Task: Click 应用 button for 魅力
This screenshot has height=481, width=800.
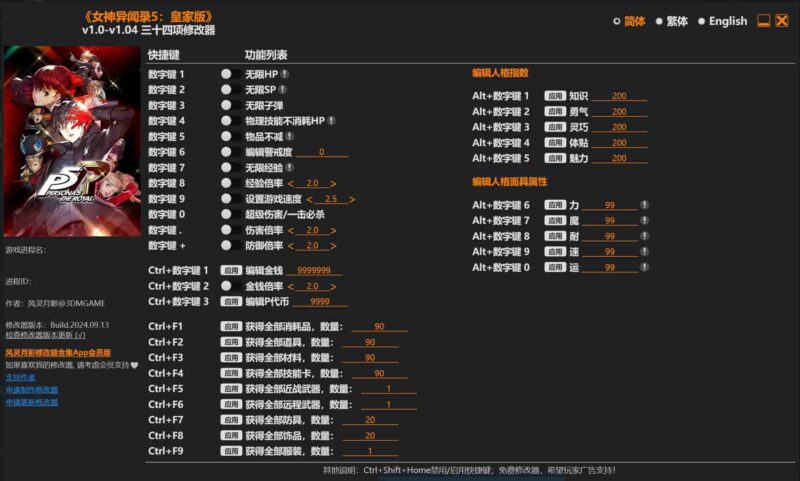Action: 555,158
